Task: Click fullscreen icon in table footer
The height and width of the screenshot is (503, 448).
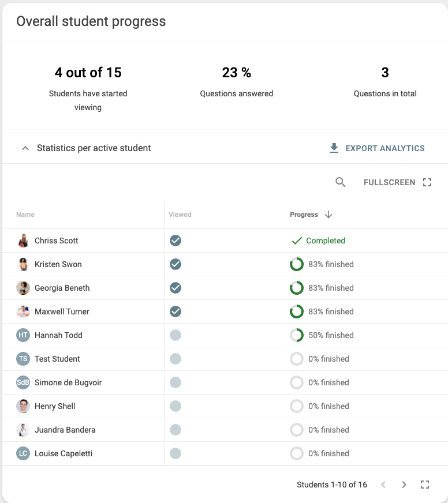Action: pos(425,485)
